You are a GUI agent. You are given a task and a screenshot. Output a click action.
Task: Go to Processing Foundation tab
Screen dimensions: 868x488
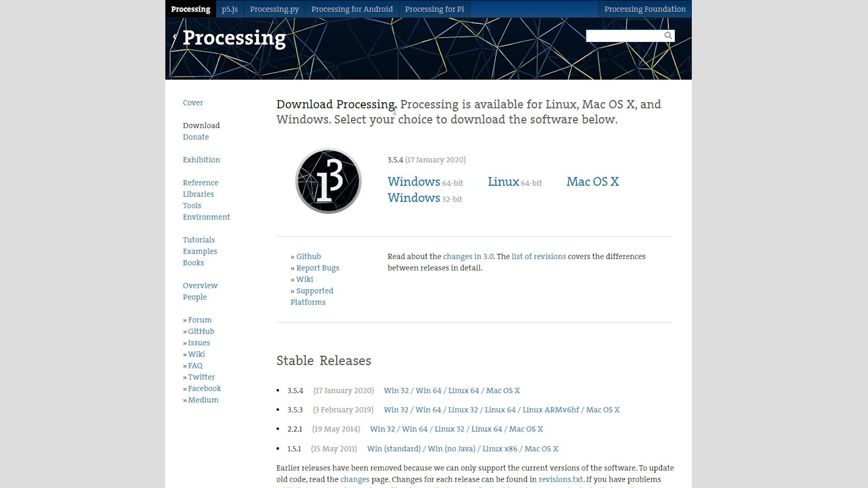pos(645,9)
